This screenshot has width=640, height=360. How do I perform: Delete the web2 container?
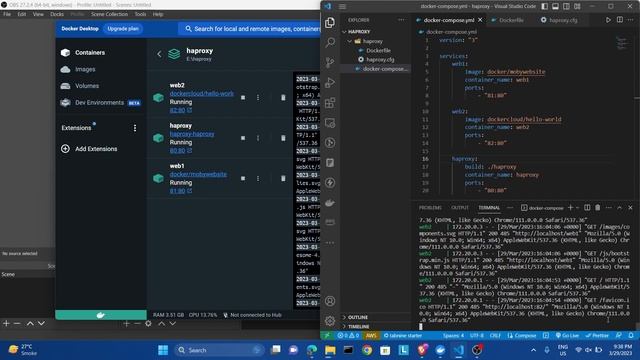tap(283, 98)
